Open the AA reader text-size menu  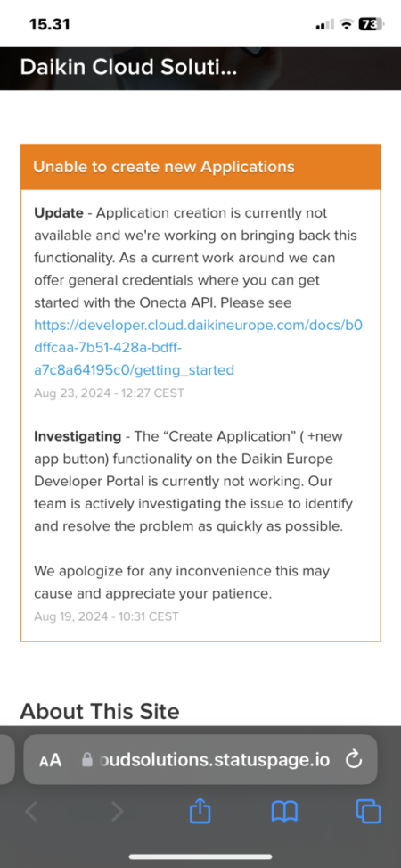(x=50, y=761)
